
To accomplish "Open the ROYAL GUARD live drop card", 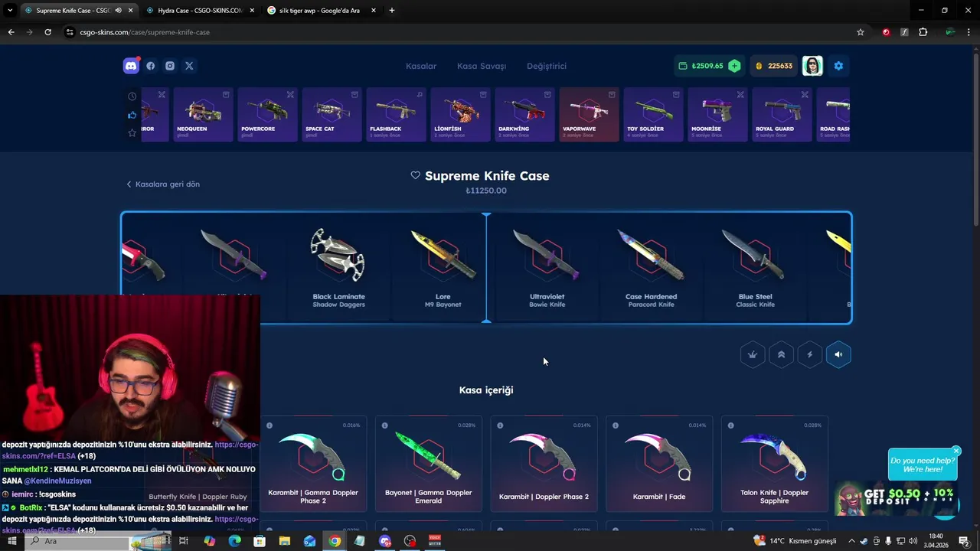I will [782, 114].
